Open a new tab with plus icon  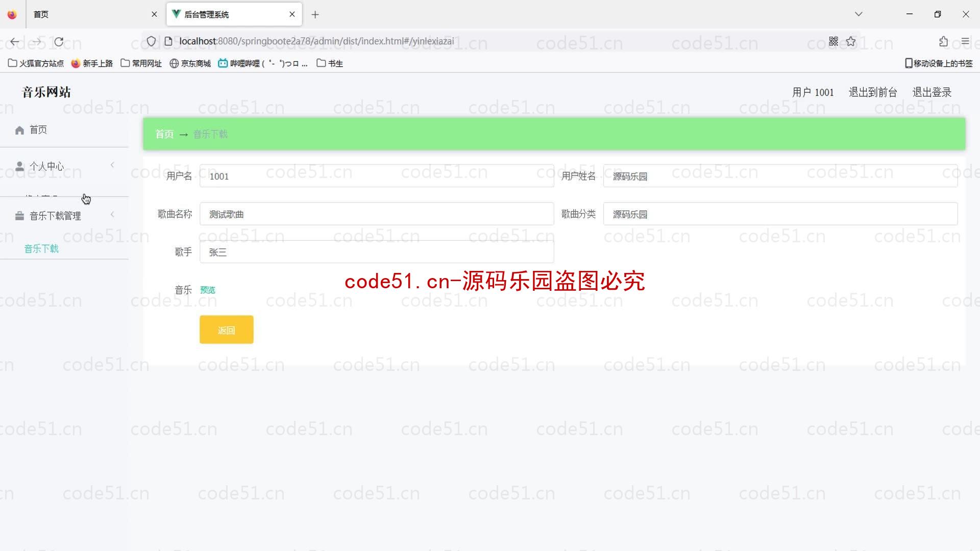click(315, 14)
